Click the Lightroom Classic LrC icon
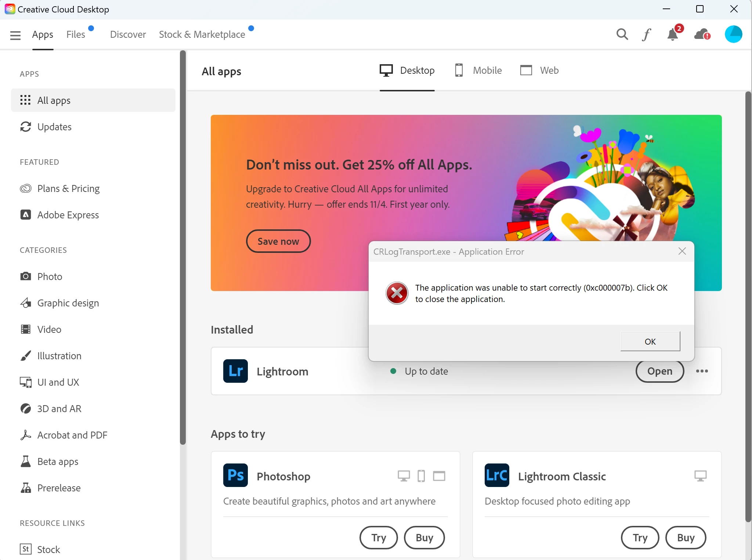752x560 pixels. click(x=496, y=475)
